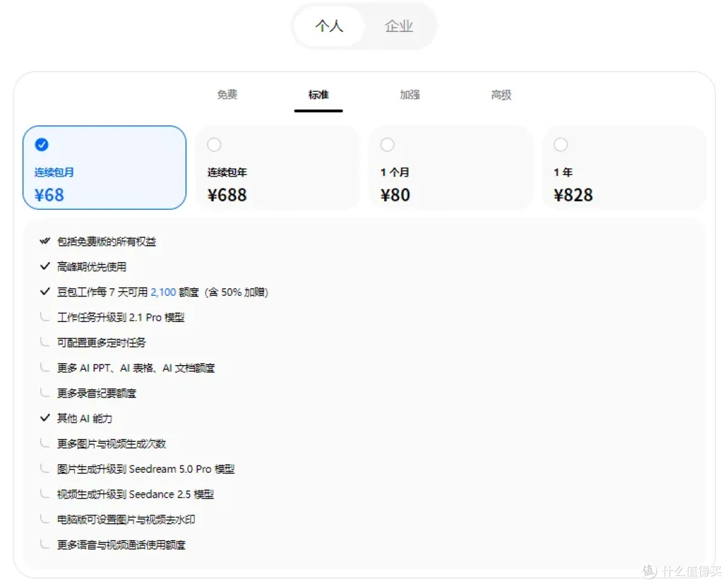Click double-check icon beside 包括免费版的所有权益
This screenshot has height=586, width=728.
coord(44,241)
